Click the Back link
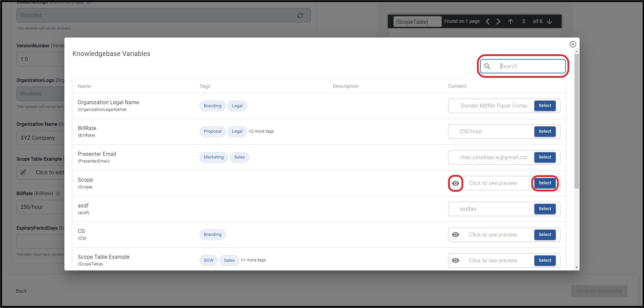644x308 pixels. click(x=21, y=291)
